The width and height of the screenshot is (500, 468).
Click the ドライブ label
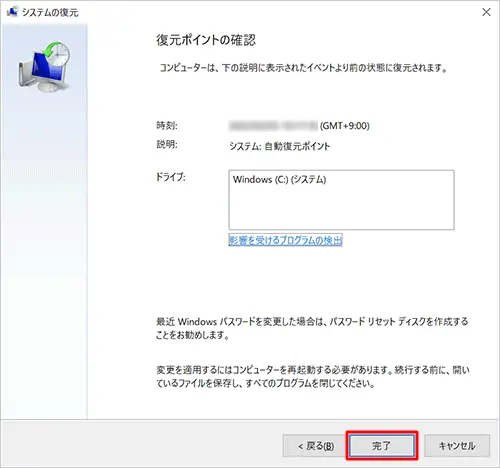pos(170,177)
